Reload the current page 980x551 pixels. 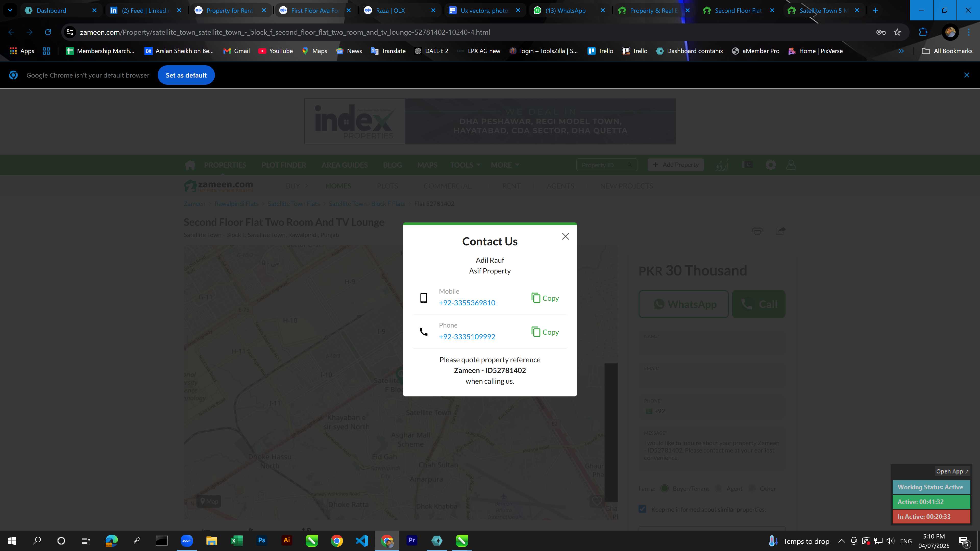48,32
